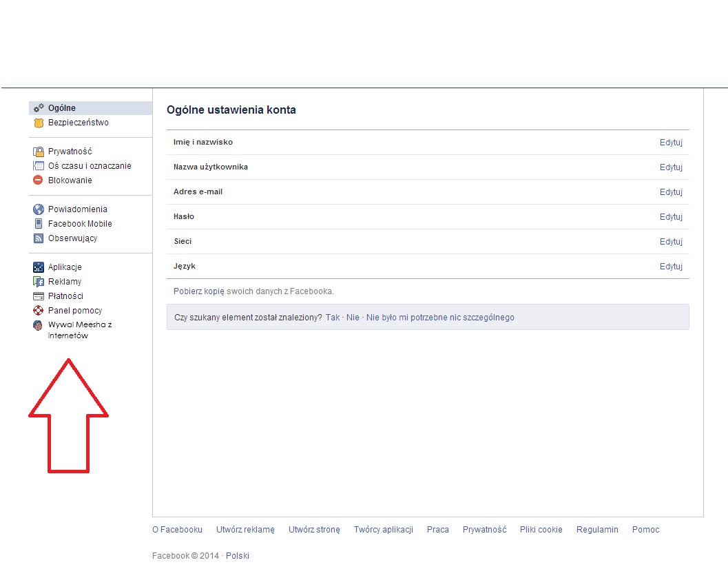The width and height of the screenshot is (728, 569).
Task: Click the Sieci label
Action: click(183, 242)
